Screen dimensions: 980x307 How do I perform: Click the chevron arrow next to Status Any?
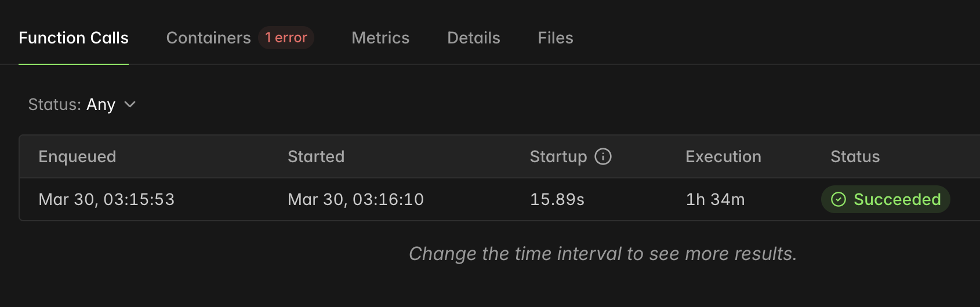click(x=130, y=104)
